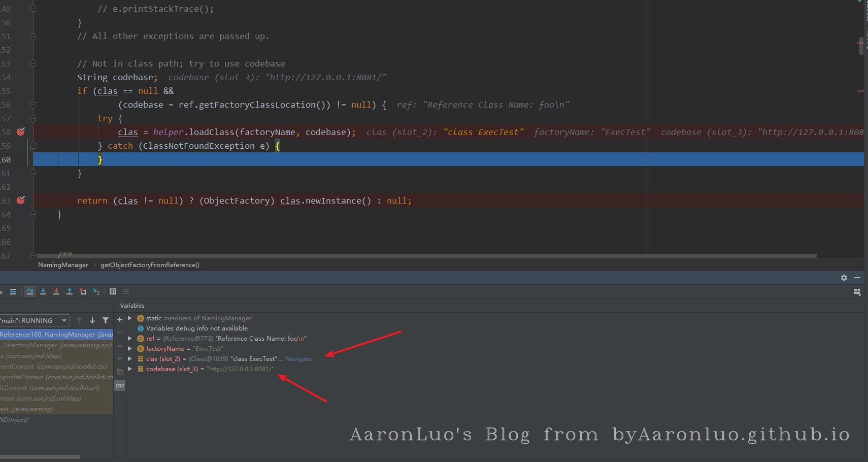Select the NamingManager stack frame at line 160

56,335
